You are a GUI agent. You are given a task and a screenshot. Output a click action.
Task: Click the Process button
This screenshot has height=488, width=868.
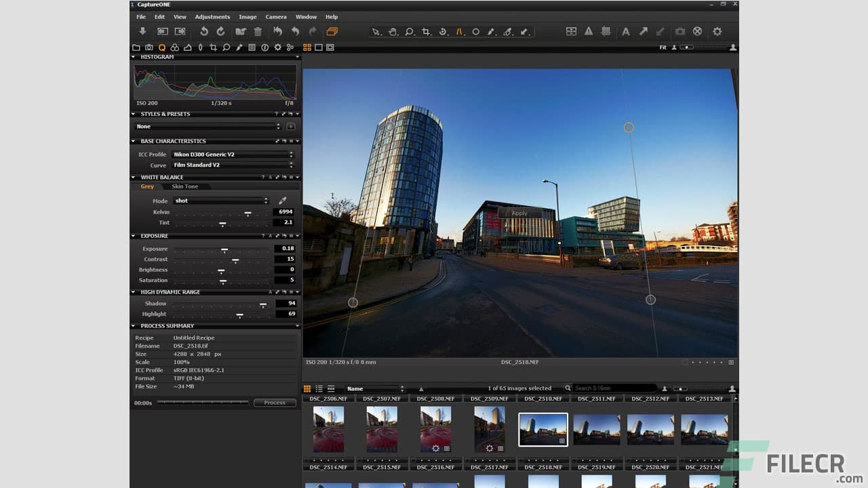tap(275, 402)
